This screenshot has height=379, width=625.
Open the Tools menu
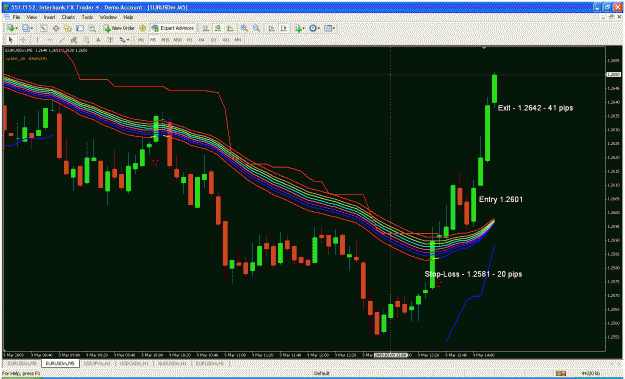[87, 18]
